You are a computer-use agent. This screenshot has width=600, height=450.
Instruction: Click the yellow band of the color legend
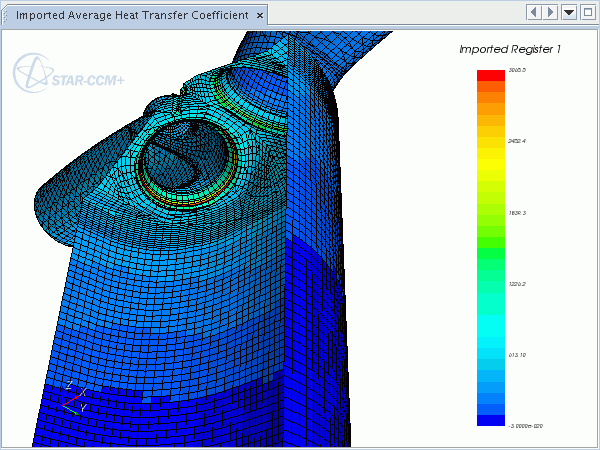coord(490,170)
